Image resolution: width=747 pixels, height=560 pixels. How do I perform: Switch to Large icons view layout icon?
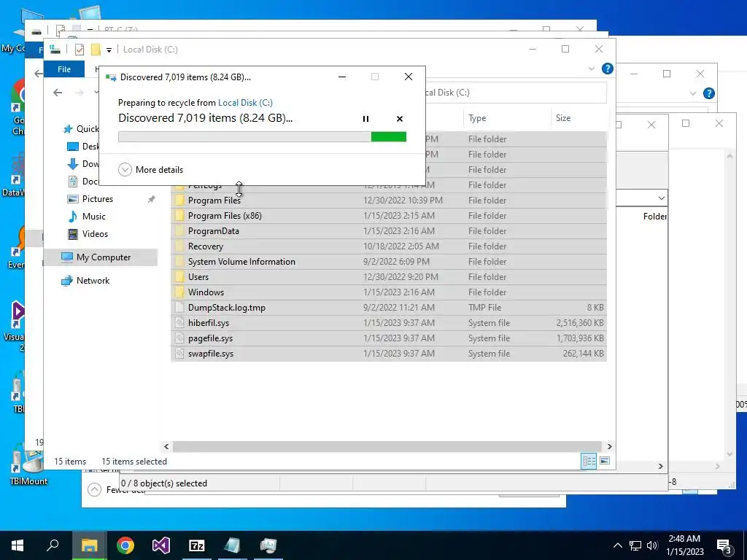point(605,461)
